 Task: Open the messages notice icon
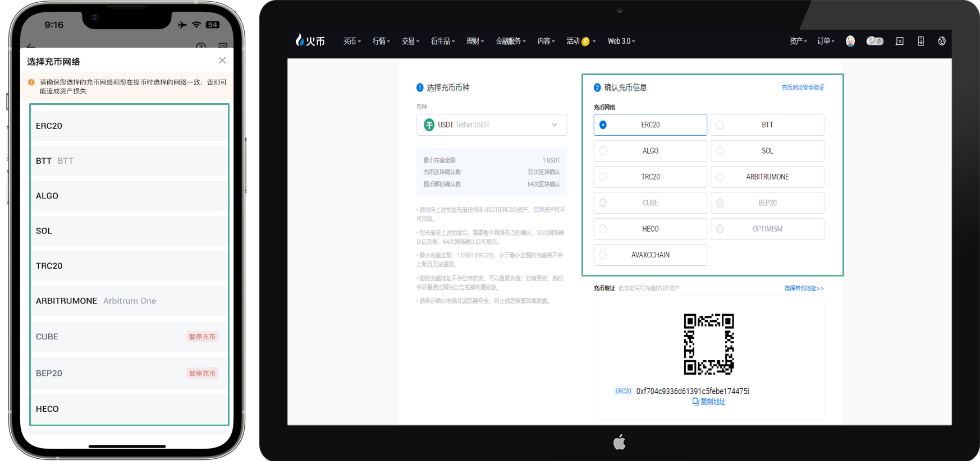(899, 41)
